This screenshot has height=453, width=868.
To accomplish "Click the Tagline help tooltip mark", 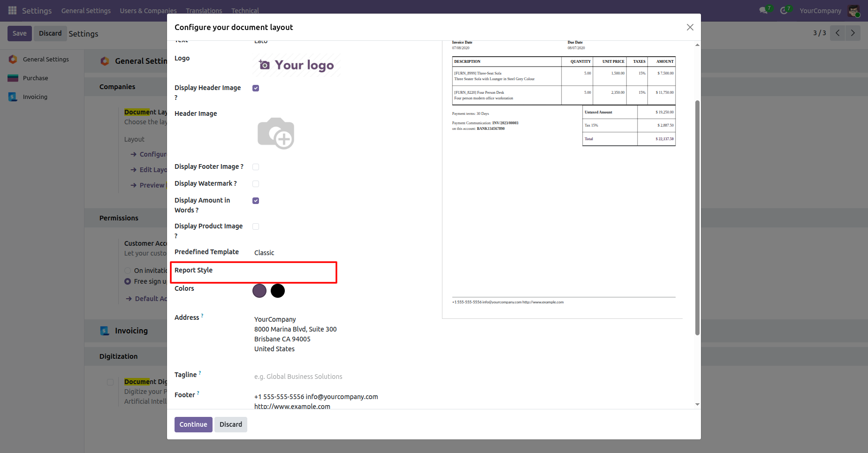I will coord(200,373).
